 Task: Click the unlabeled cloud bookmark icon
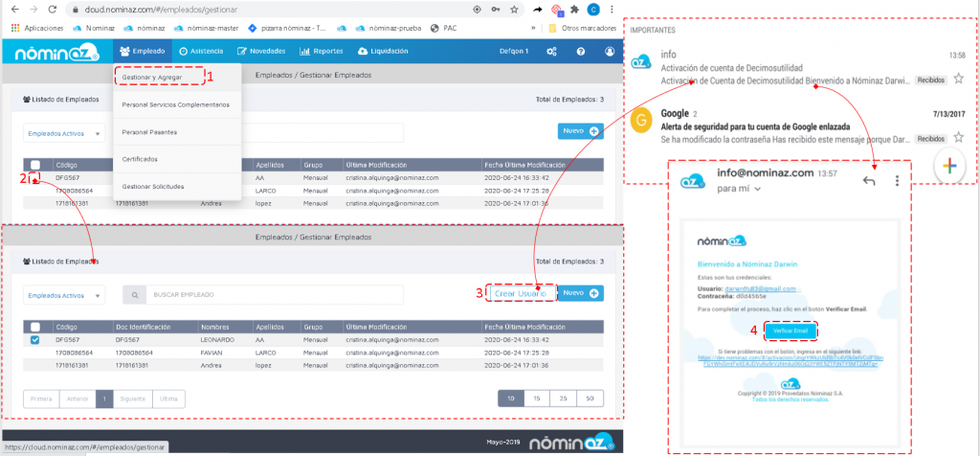pyautogui.click(x=342, y=28)
